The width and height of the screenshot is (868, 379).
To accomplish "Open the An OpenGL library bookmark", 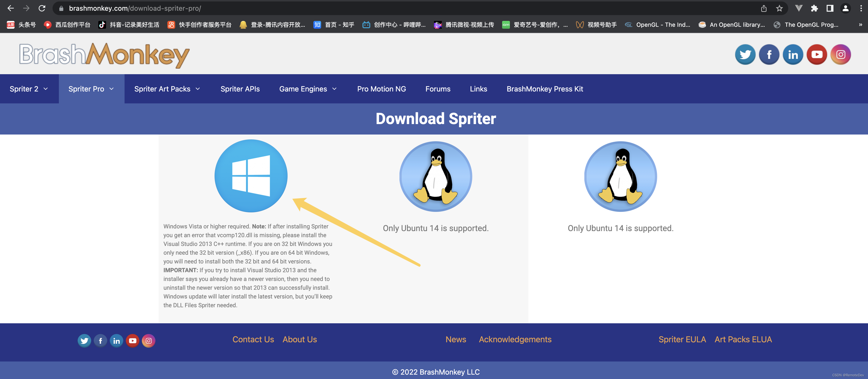I will [732, 25].
